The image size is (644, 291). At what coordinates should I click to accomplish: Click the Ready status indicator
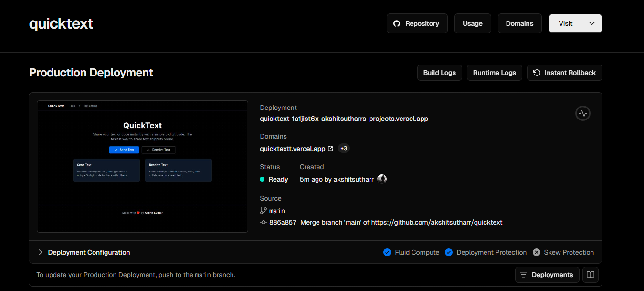[274, 179]
